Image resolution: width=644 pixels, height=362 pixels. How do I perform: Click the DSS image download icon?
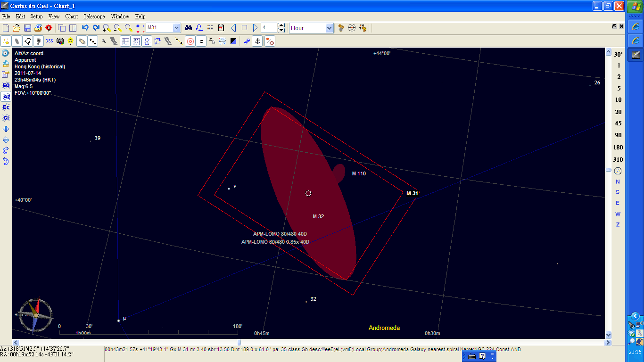49,41
